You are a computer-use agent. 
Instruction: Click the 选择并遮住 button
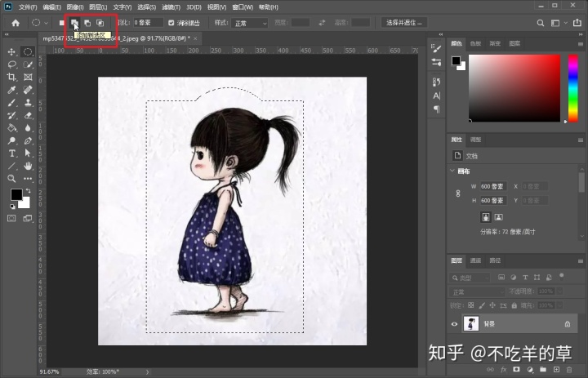coord(404,23)
